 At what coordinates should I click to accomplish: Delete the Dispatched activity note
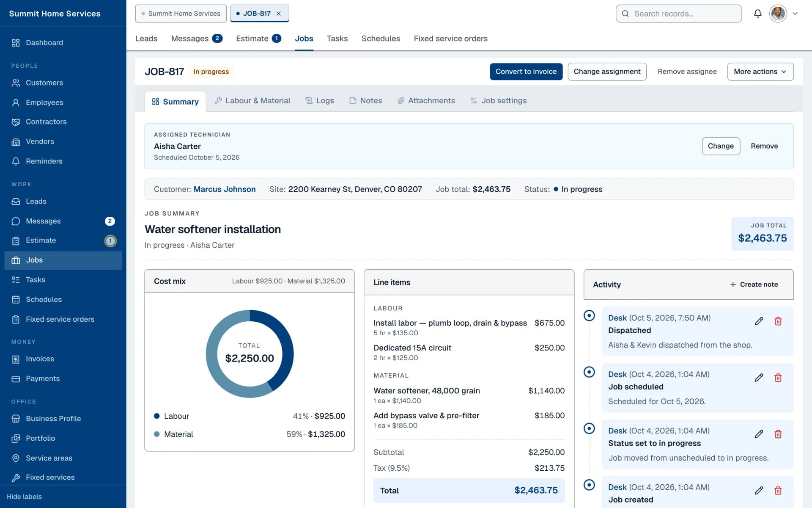pos(778,321)
